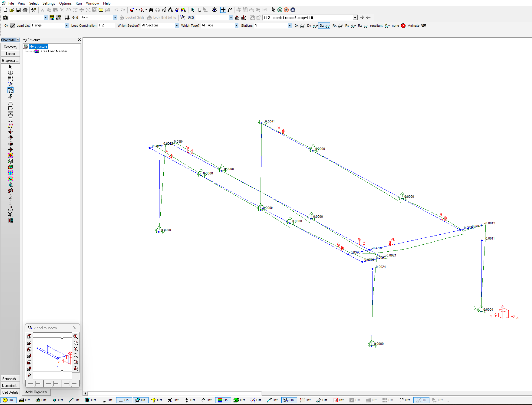Select isometric view cube in Aerial Window
This screenshot has height=405, width=532.
29,375
